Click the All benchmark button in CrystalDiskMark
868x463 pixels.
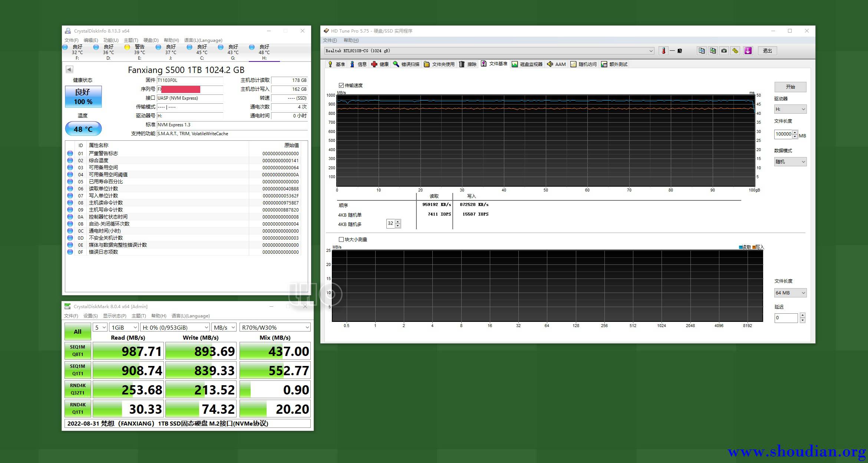click(77, 332)
